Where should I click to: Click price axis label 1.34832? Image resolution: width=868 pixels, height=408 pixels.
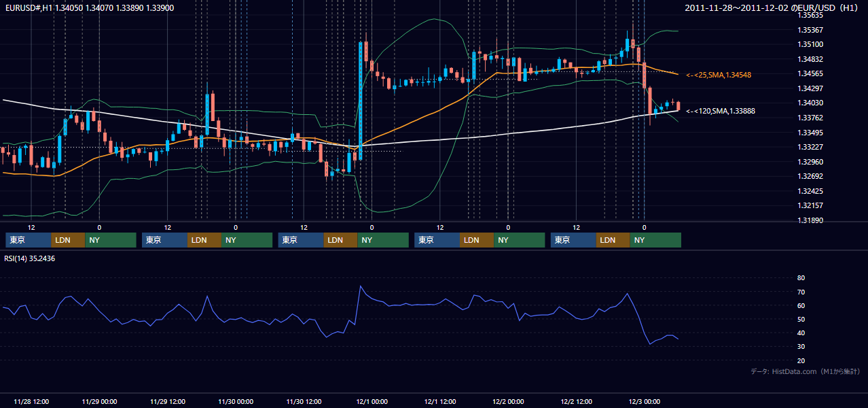click(x=810, y=59)
